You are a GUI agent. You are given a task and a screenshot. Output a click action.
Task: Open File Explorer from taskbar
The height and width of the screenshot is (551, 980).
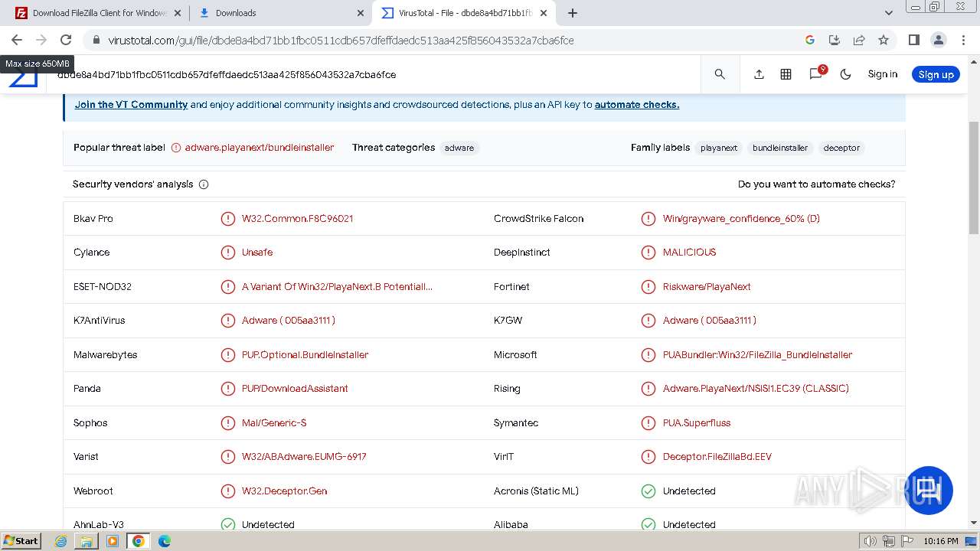(x=87, y=541)
